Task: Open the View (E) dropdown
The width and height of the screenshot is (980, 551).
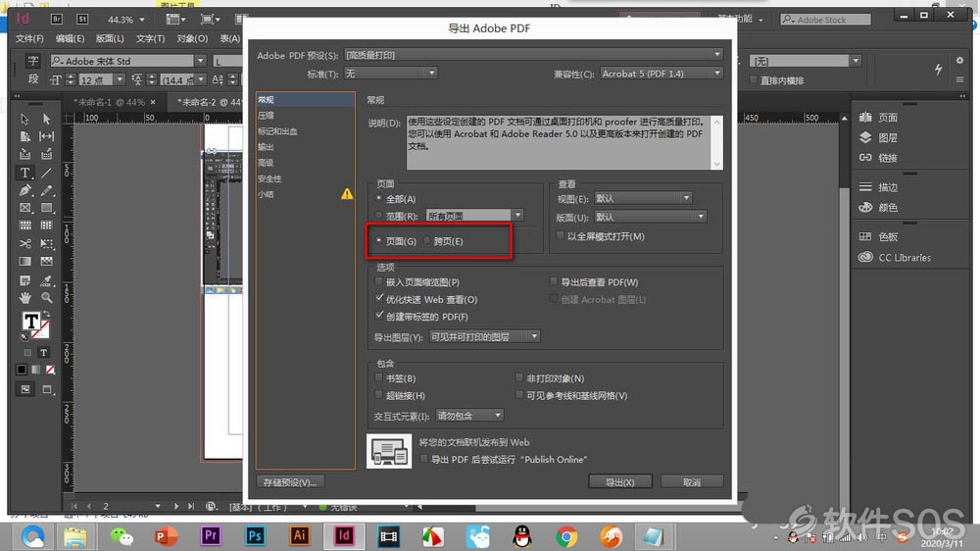Action: coord(643,198)
